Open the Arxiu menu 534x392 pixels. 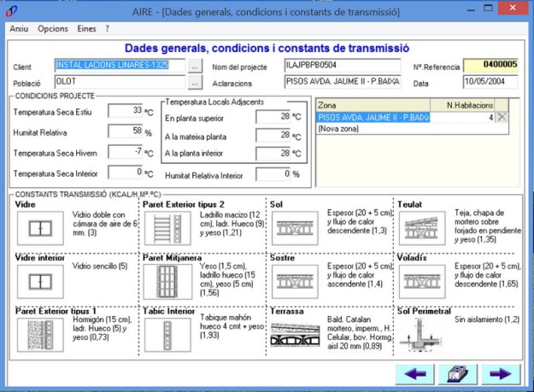click(19, 29)
